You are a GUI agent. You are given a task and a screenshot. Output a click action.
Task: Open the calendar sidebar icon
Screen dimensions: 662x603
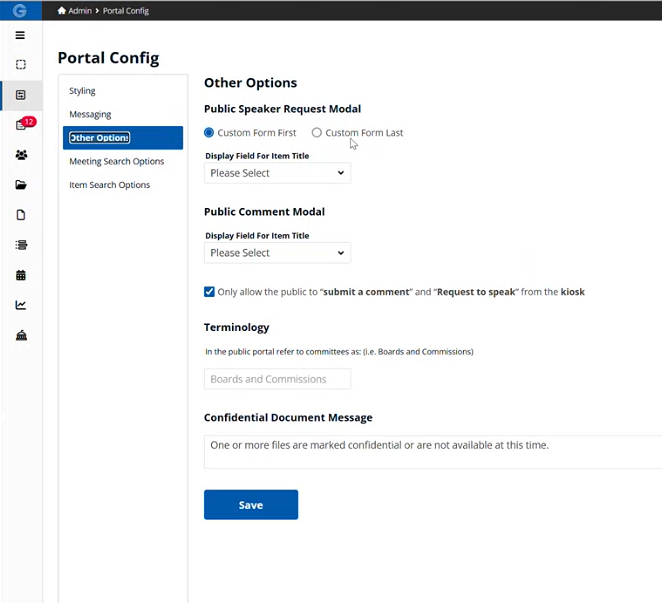21,275
